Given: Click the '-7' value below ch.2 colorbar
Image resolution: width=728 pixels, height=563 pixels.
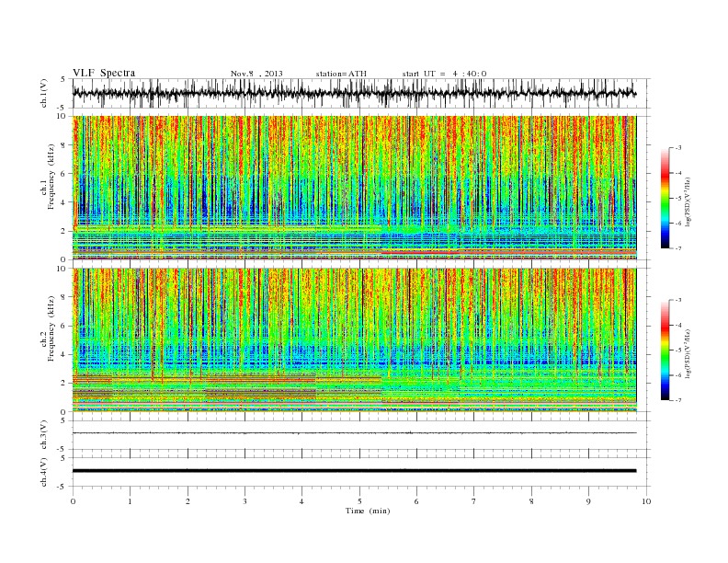Looking at the screenshot, I should coord(677,400).
